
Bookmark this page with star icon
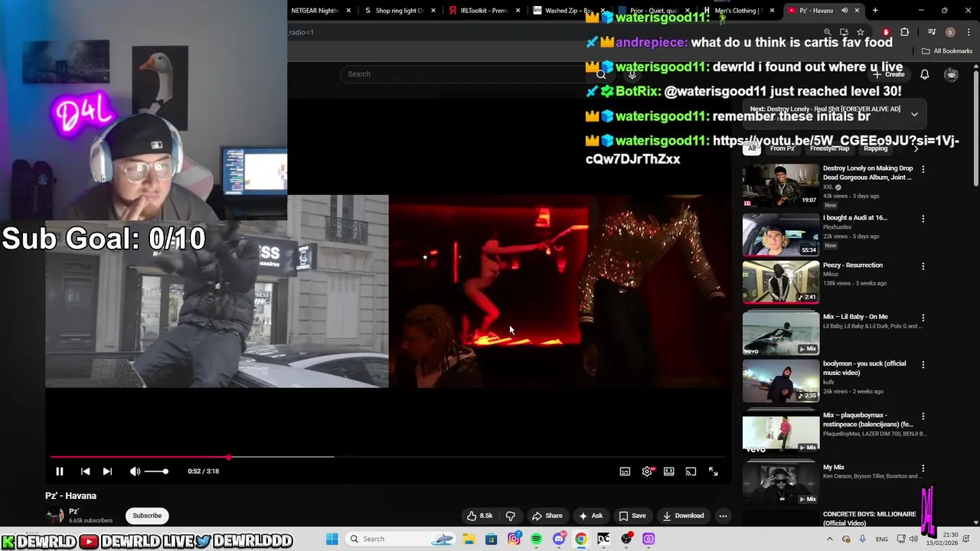click(861, 32)
